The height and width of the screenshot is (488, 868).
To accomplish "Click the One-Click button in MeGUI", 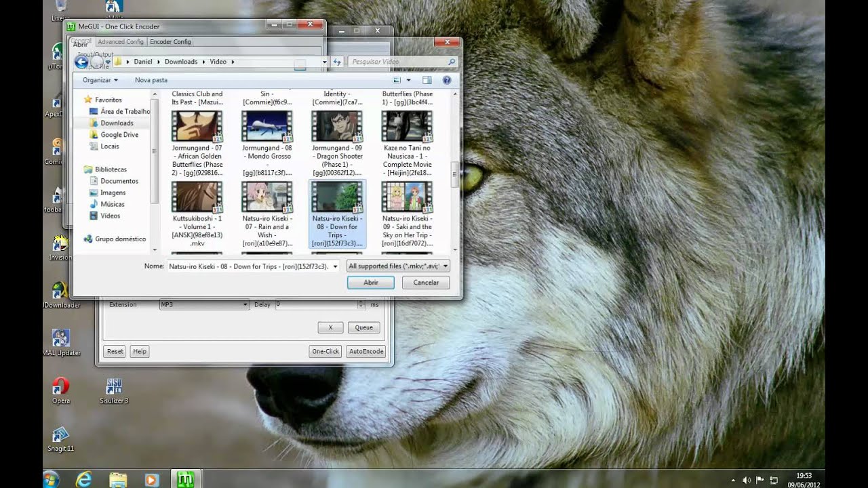I will tap(325, 351).
